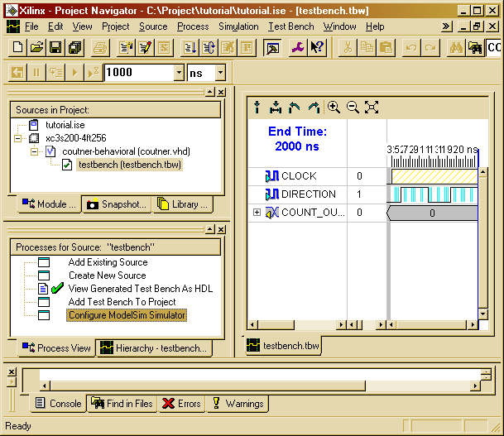Click the CLOCK signal name
The width and height of the screenshot is (504, 436).
pyautogui.click(x=299, y=176)
